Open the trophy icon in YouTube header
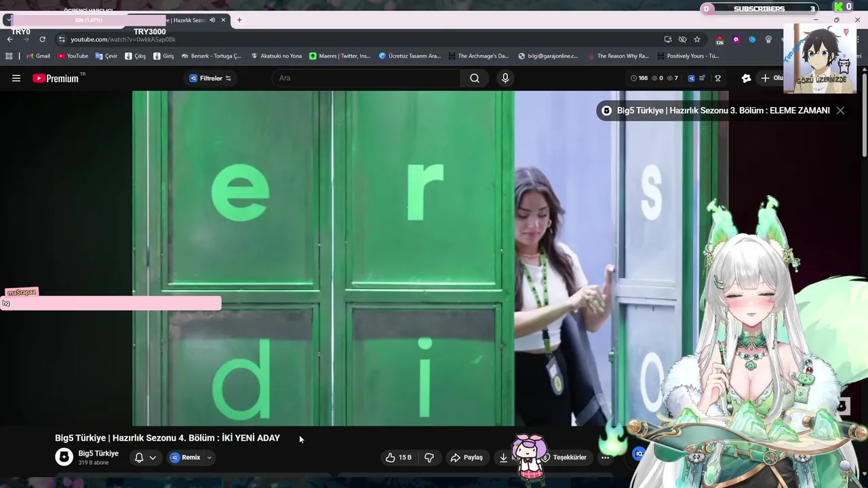868x488 pixels. (x=717, y=78)
